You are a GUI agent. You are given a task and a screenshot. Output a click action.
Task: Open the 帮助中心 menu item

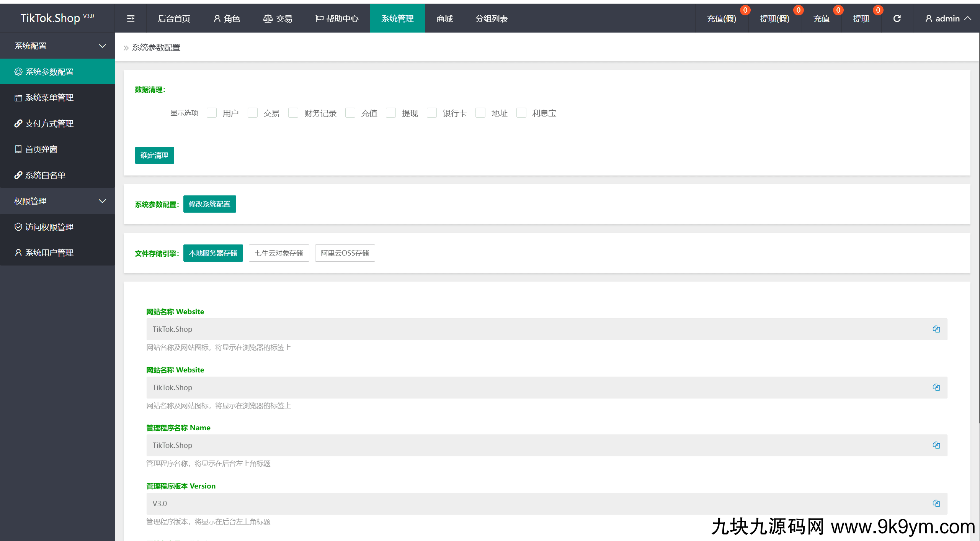coord(336,18)
